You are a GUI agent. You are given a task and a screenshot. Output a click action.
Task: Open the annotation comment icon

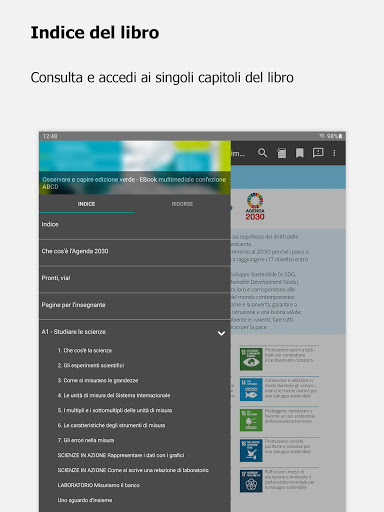[318, 153]
